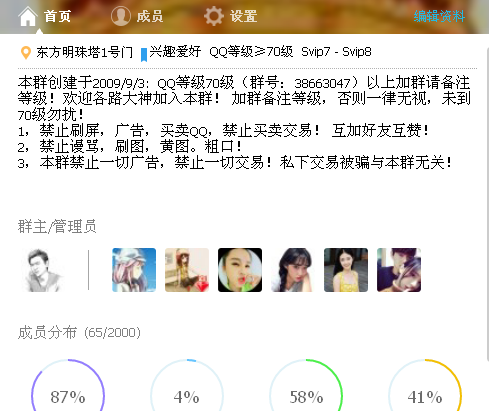Open the braided-hair girl admin avatar
Image resolution: width=489 pixels, height=411 pixels.
293,270
